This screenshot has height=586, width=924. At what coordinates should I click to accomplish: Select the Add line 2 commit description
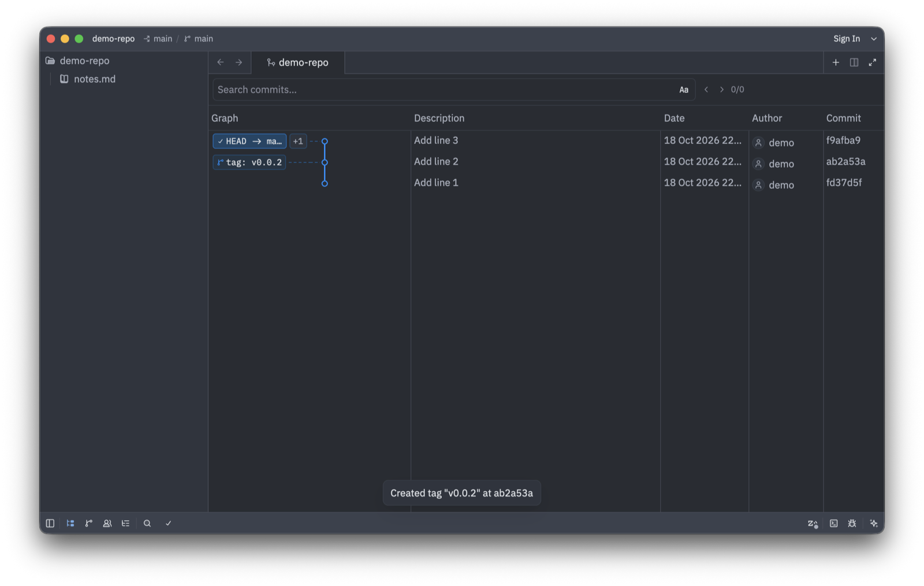436,161
